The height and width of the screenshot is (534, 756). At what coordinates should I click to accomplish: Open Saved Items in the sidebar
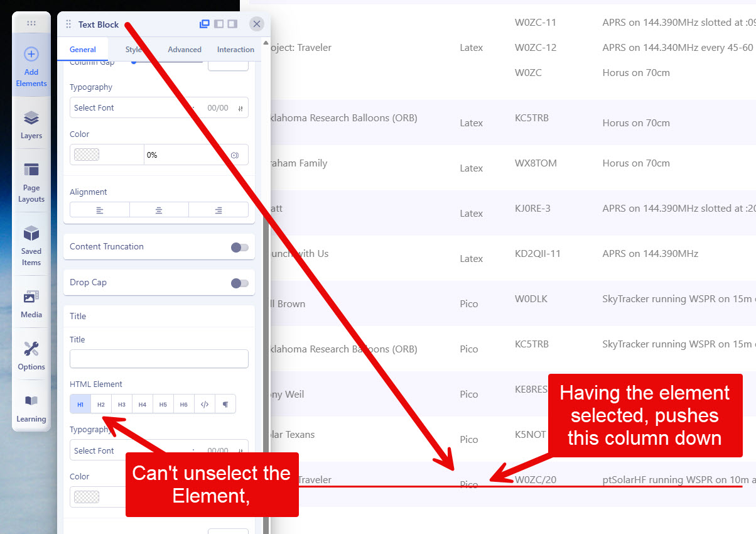(31, 246)
